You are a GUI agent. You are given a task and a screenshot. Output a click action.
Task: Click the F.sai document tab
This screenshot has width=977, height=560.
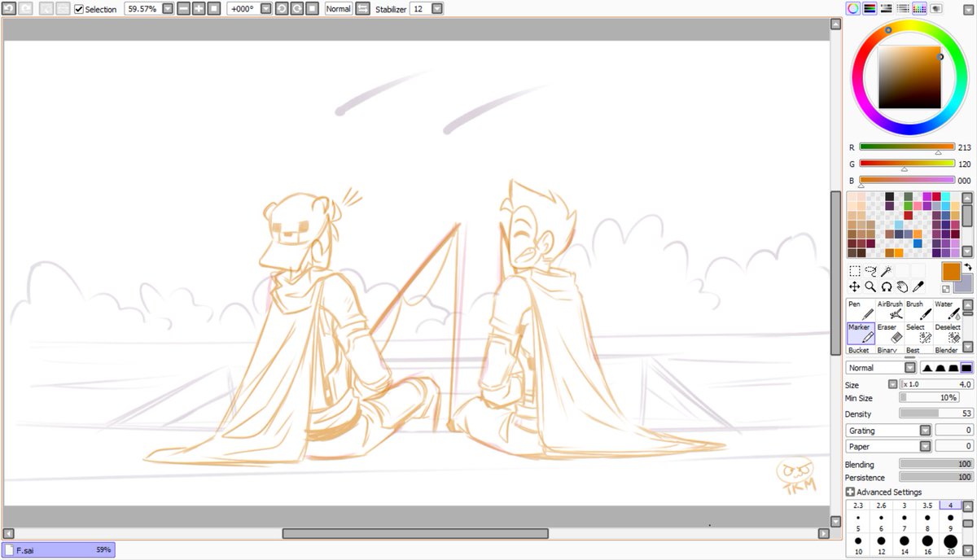click(x=58, y=550)
